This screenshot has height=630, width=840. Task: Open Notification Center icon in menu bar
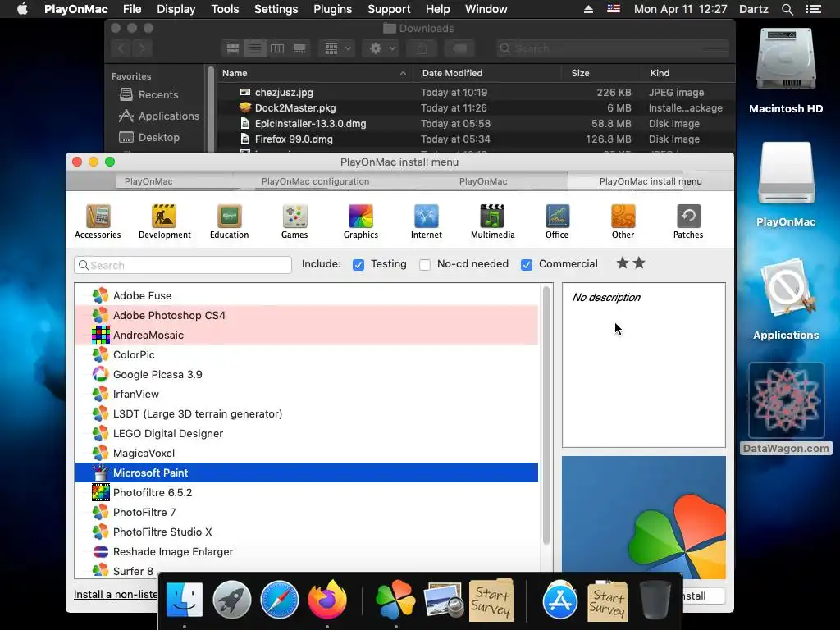pyautogui.click(x=813, y=9)
